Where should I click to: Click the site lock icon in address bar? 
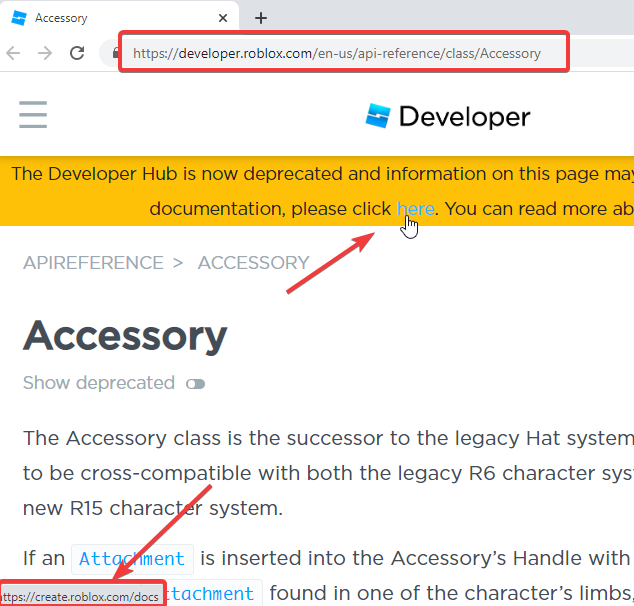tap(116, 53)
